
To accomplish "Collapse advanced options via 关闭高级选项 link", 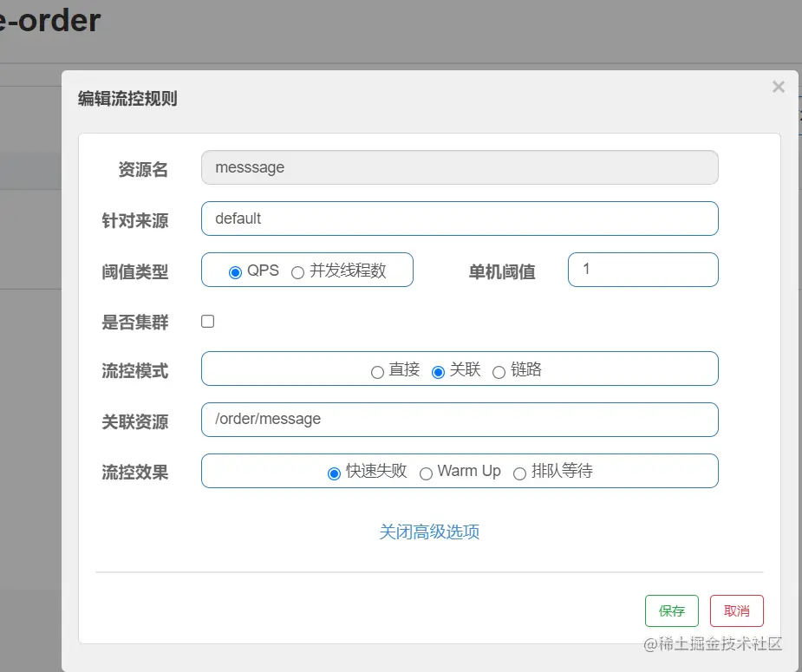I will tap(429, 532).
